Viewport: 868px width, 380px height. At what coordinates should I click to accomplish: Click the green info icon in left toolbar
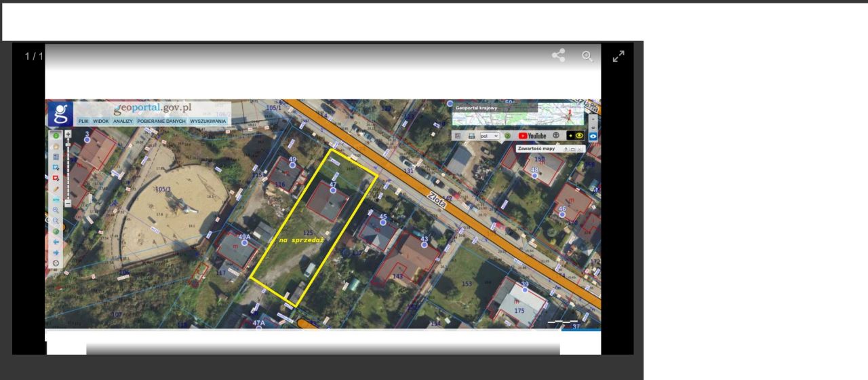pos(56,136)
